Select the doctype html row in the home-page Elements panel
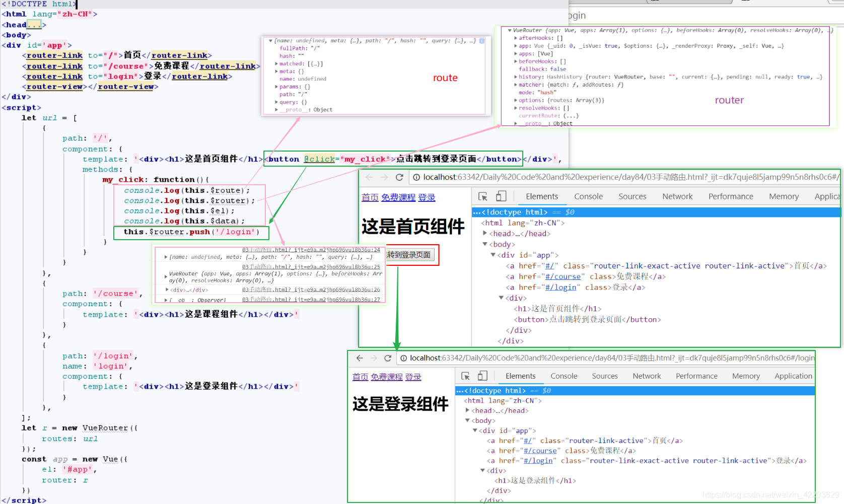 [x=656, y=212]
